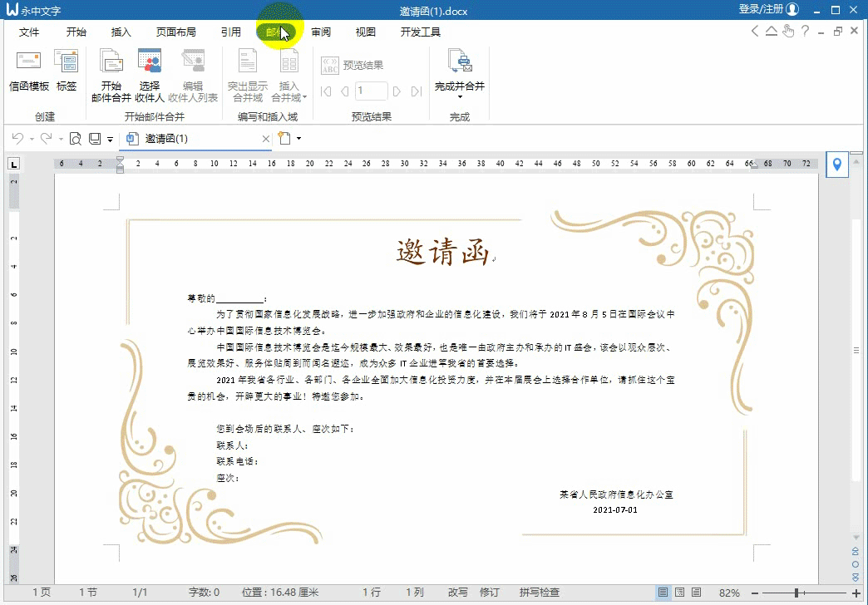This screenshot has height=605, width=868.
Task: Click the merge record number input field
Action: click(x=371, y=93)
